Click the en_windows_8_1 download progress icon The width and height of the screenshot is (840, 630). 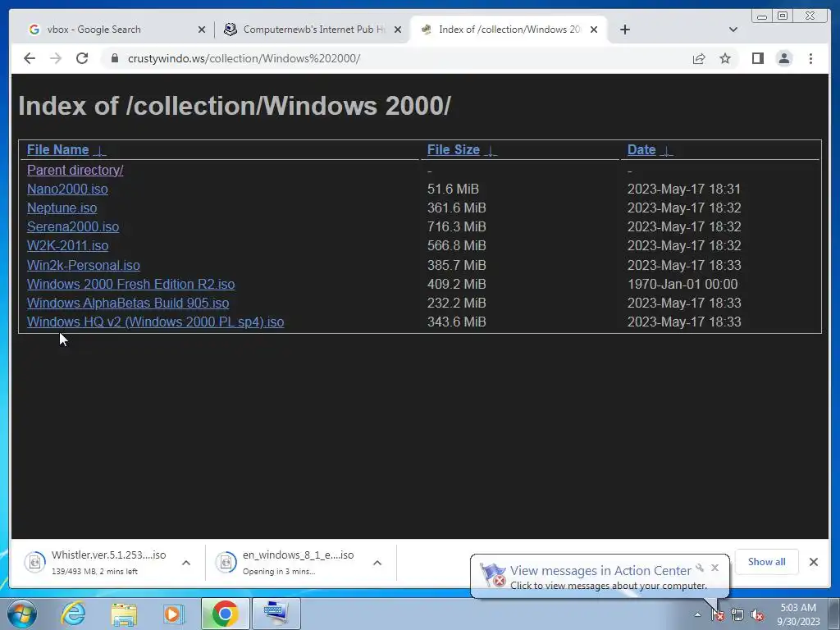coord(226,562)
